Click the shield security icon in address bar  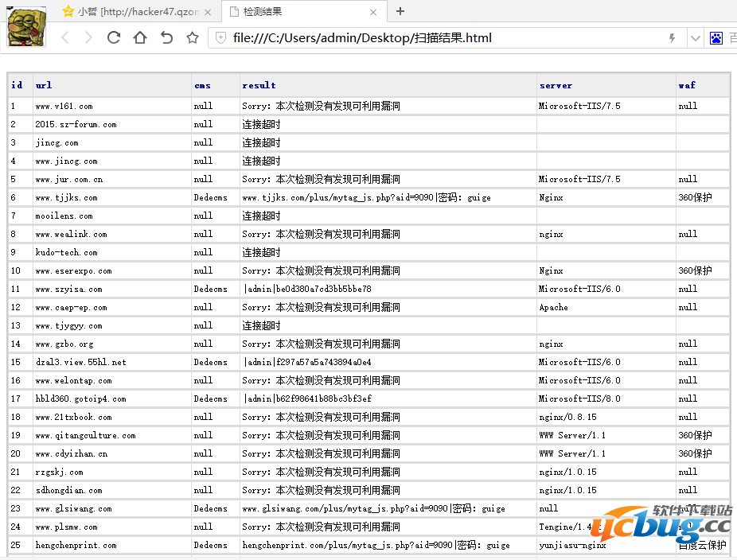[x=220, y=38]
